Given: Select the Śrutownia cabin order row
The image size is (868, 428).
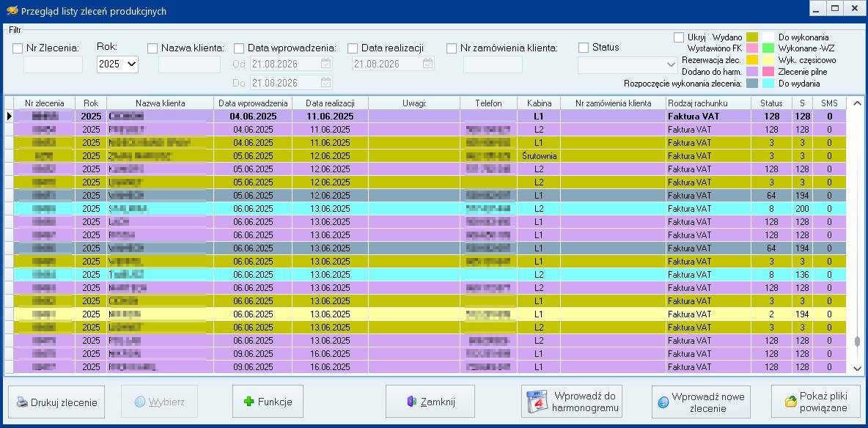Looking at the screenshot, I should coord(425,156).
